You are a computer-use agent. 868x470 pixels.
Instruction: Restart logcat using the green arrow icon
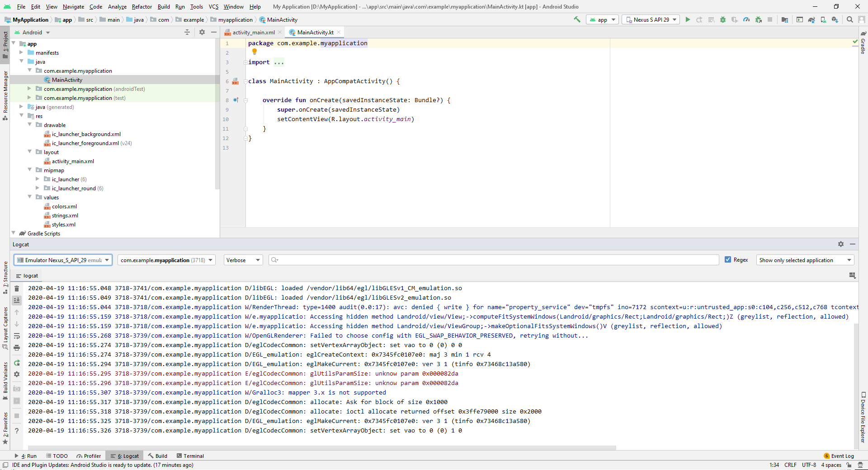17,363
